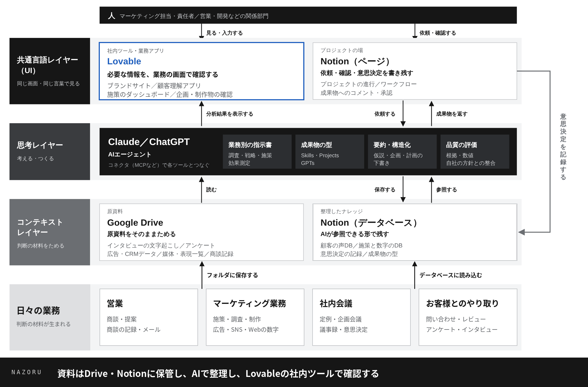The height and width of the screenshot is (387, 588).
Task: Click 依頼・確認・意思決定を書き残す text
Action: 367,73
